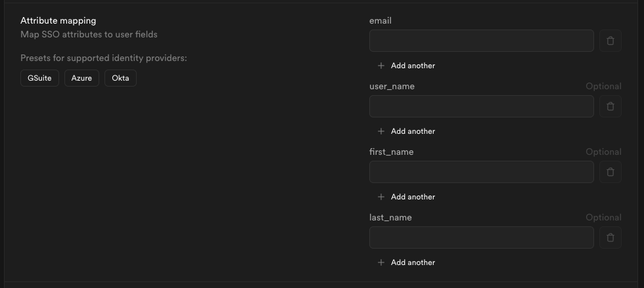Screen dimensions: 644x288
Task: Click "Add another" text under first_name
Action: (413, 197)
